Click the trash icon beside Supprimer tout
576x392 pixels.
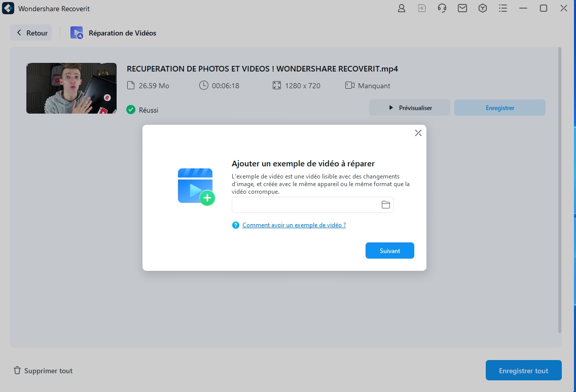tap(17, 370)
